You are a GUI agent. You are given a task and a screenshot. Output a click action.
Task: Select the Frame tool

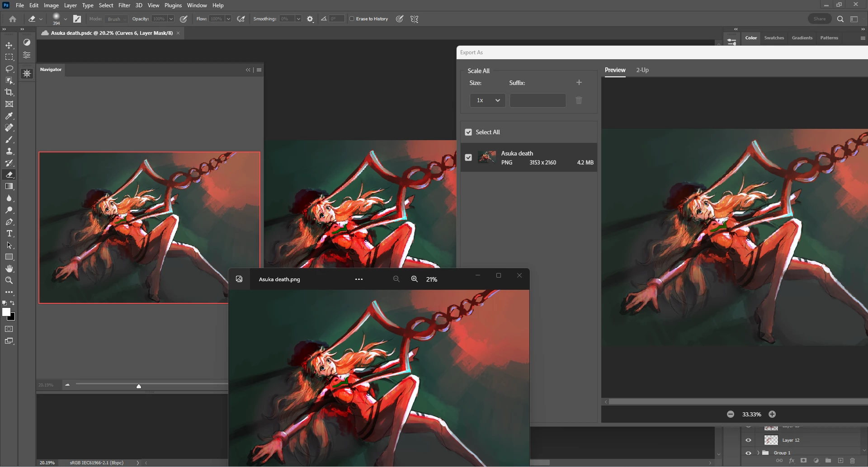tap(9, 104)
